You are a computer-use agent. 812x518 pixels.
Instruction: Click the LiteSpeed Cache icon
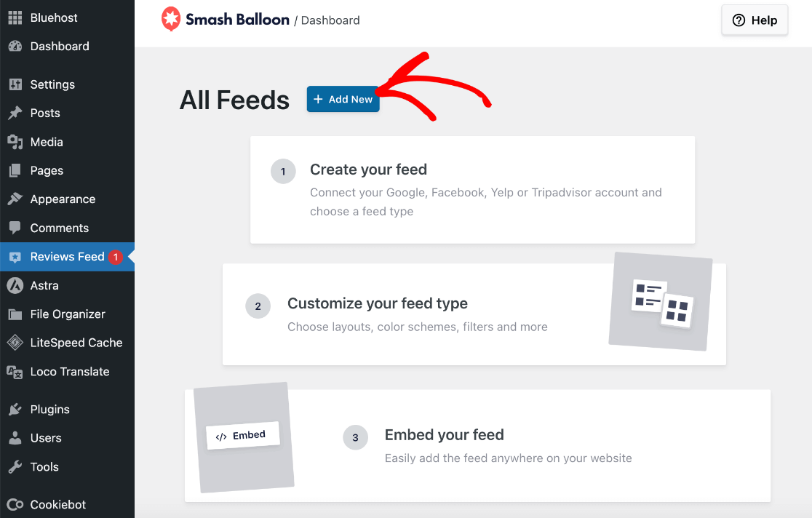pyautogui.click(x=15, y=343)
